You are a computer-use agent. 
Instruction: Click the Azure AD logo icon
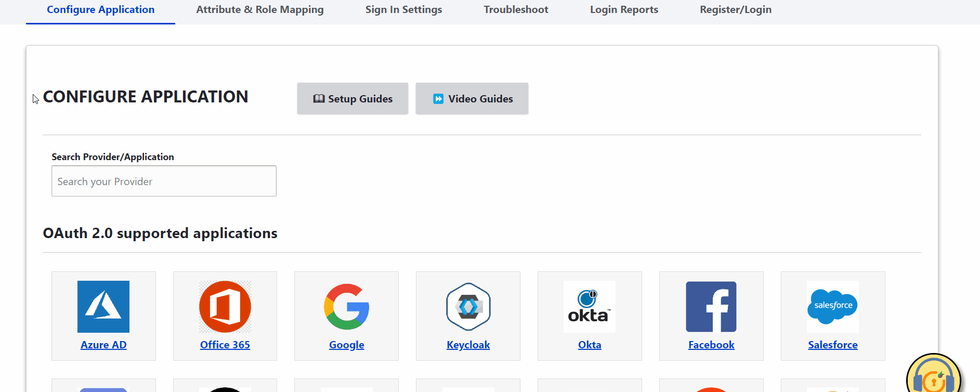click(x=103, y=307)
